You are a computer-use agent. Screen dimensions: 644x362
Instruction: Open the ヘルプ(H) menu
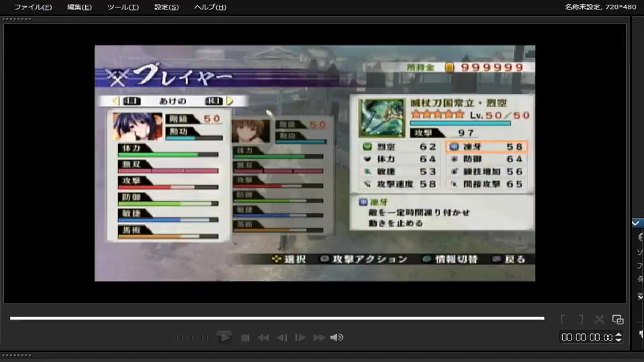click(x=210, y=7)
